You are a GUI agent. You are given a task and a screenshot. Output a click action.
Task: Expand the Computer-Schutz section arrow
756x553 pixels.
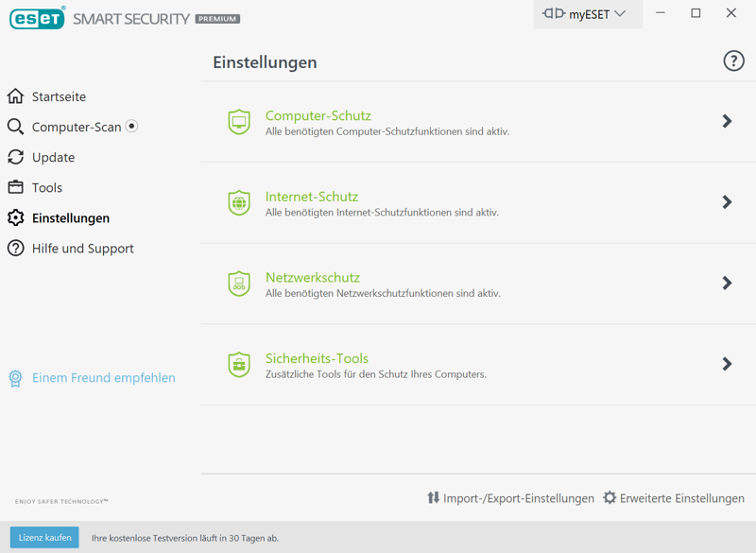coord(727,121)
